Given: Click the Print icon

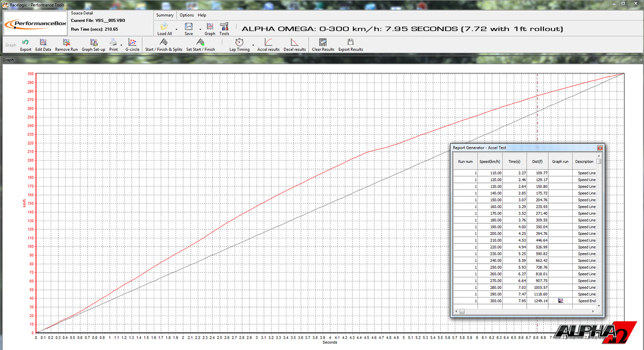Looking at the screenshot, I should click(113, 42).
